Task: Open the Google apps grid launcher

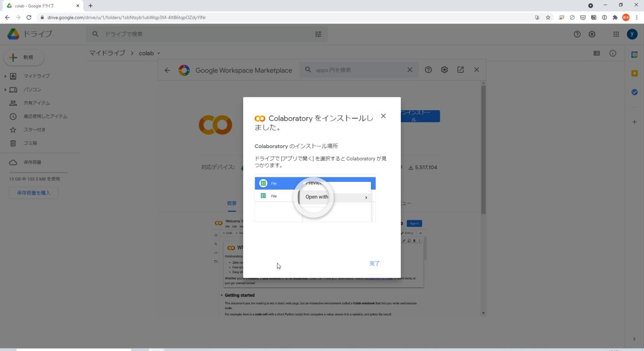Action: 616,34
